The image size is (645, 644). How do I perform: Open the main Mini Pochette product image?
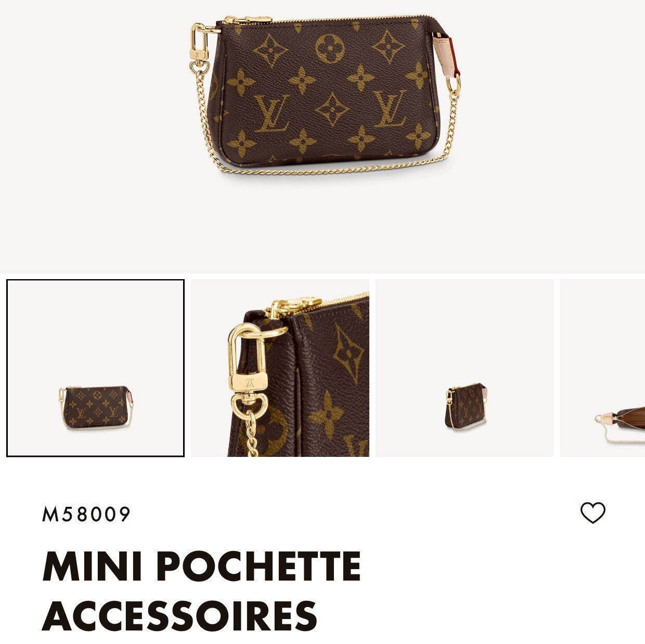click(322, 136)
